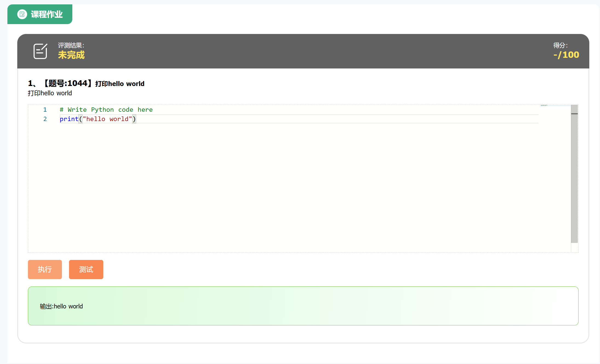Screen dimensions: 600x364
Task: Click inside the "hello world" string literal
Action: 107,119
